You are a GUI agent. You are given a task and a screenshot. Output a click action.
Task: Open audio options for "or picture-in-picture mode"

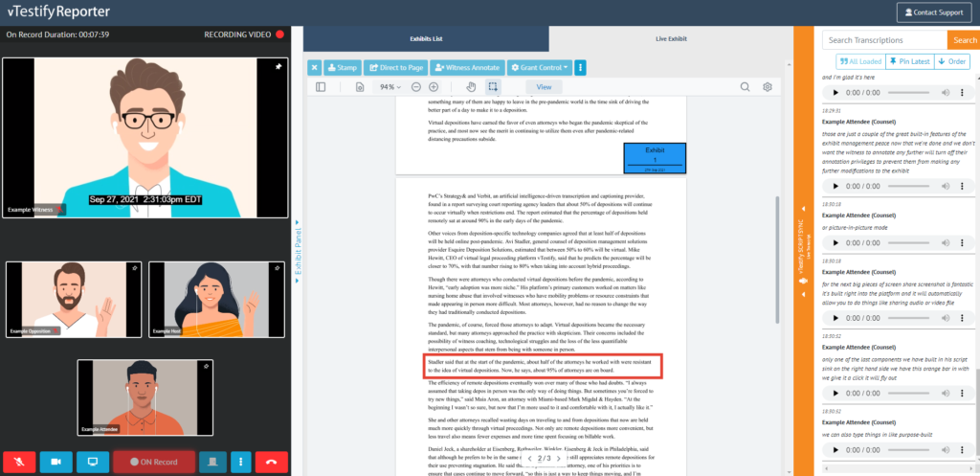[963, 243]
